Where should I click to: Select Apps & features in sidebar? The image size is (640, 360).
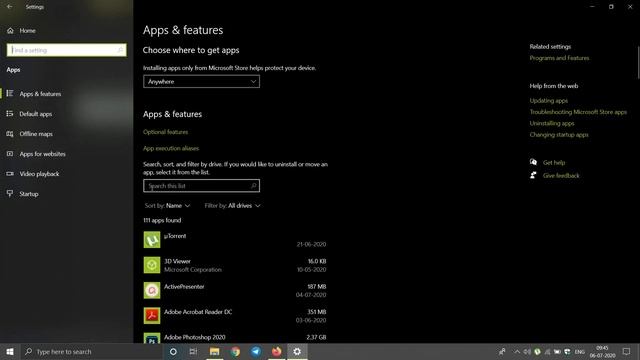pyautogui.click(x=40, y=94)
